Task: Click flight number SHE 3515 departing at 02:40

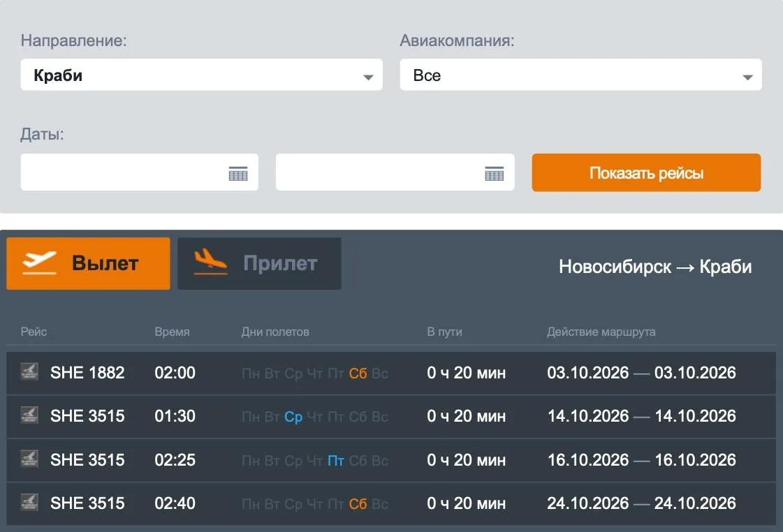Action: pos(87,503)
